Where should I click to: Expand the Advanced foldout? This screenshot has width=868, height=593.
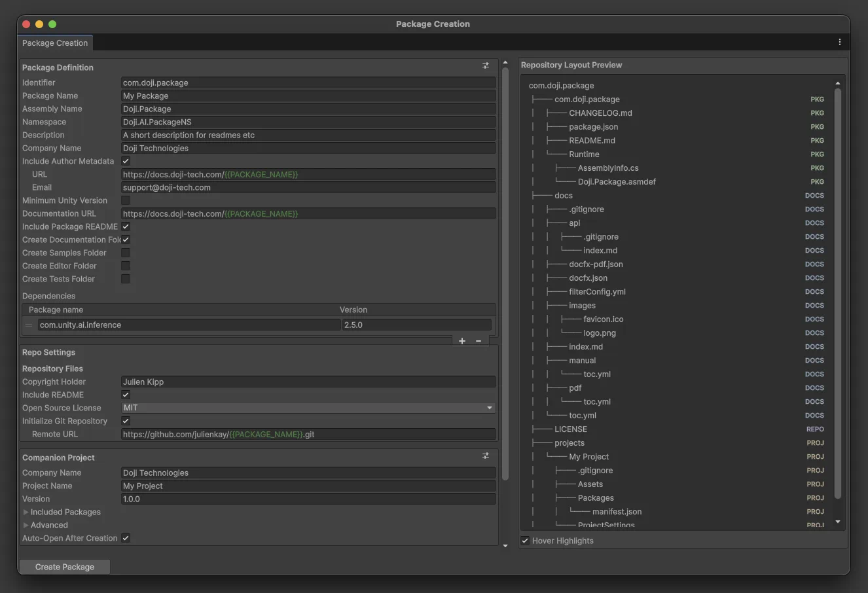(x=26, y=525)
